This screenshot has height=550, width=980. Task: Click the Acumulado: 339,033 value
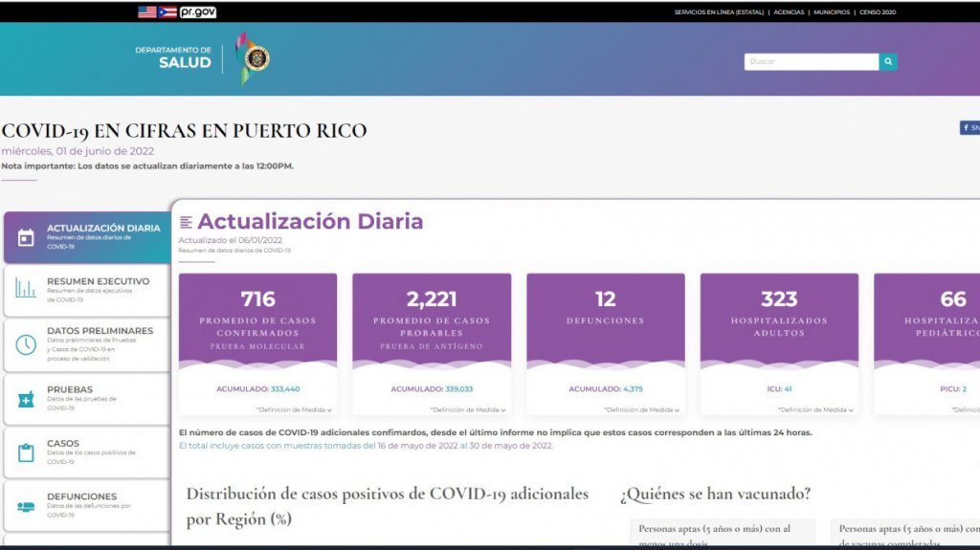432,388
